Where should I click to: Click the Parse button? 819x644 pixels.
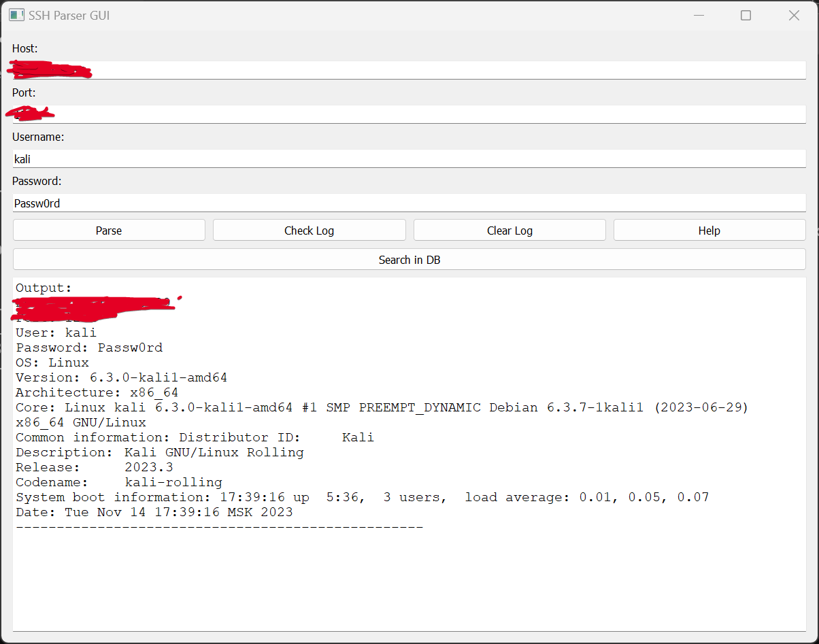(x=109, y=230)
